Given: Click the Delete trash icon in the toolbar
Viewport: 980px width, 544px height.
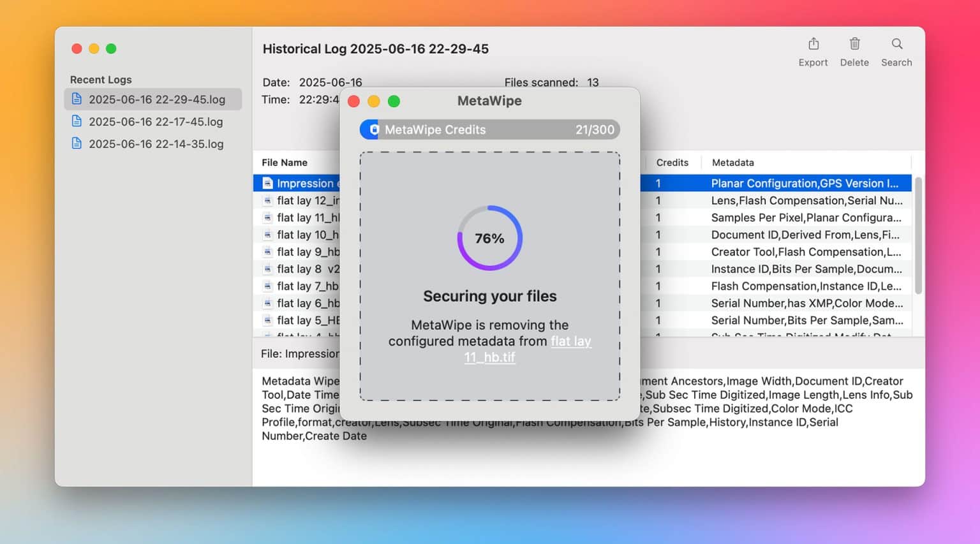Looking at the screenshot, I should [x=854, y=44].
